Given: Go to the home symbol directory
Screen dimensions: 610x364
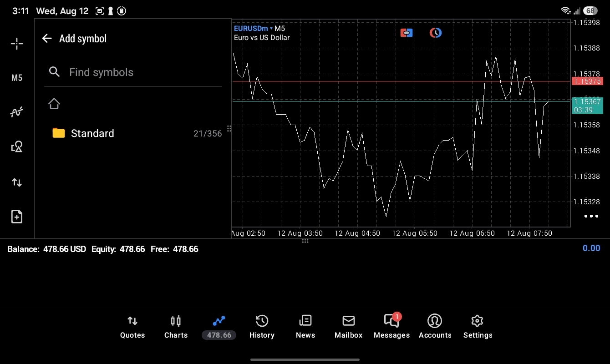Looking at the screenshot, I should (54, 104).
